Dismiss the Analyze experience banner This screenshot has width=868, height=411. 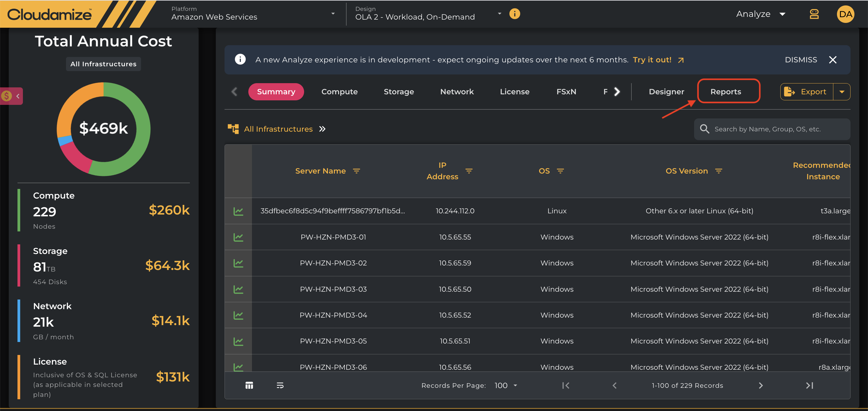pyautogui.click(x=800, y=60)
